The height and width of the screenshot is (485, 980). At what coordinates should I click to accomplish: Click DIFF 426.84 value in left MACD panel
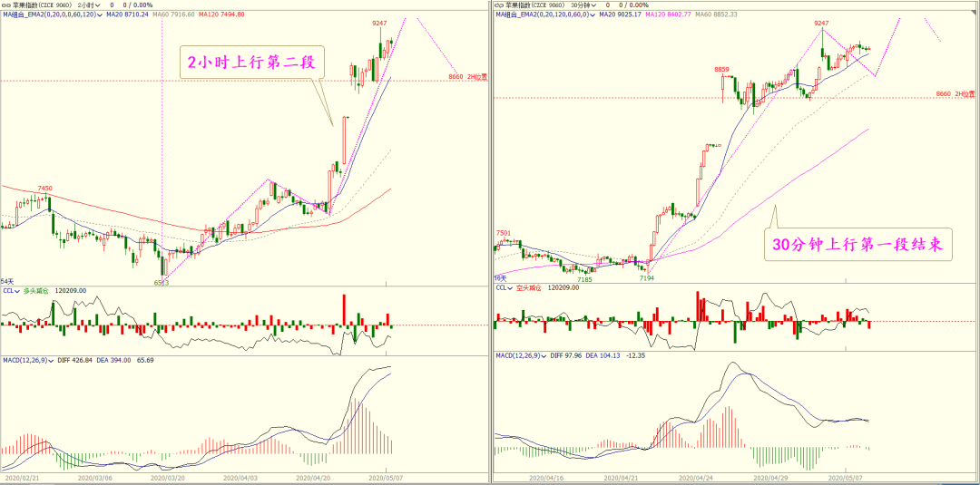point(75,360)
